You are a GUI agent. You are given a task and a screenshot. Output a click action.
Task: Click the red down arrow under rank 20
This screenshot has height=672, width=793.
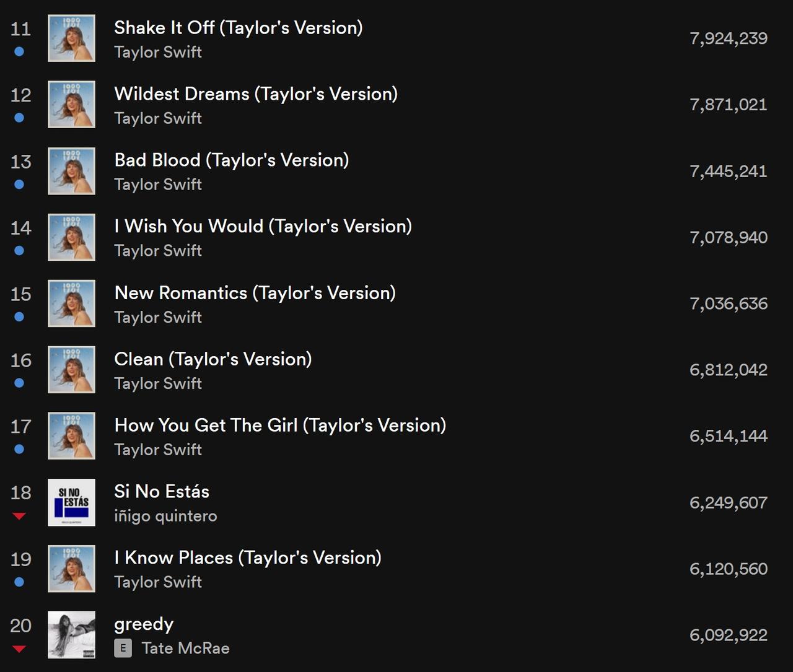[19, 648]
